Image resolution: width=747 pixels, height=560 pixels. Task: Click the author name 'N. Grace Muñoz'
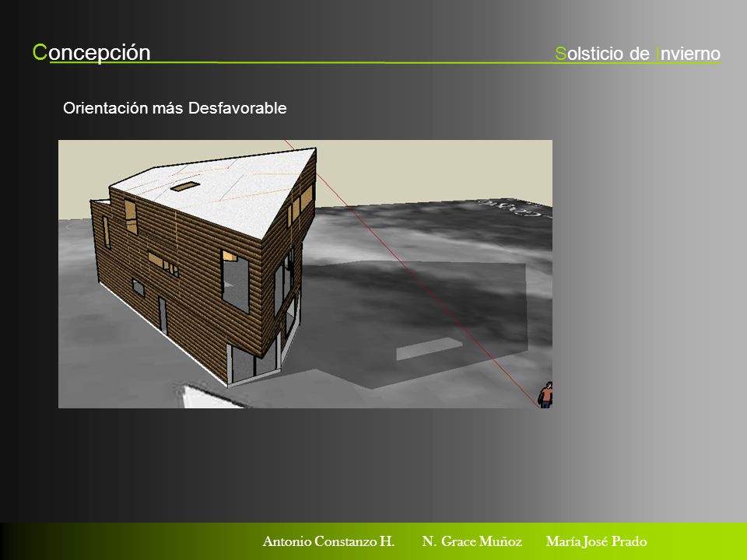coord(472,541)
